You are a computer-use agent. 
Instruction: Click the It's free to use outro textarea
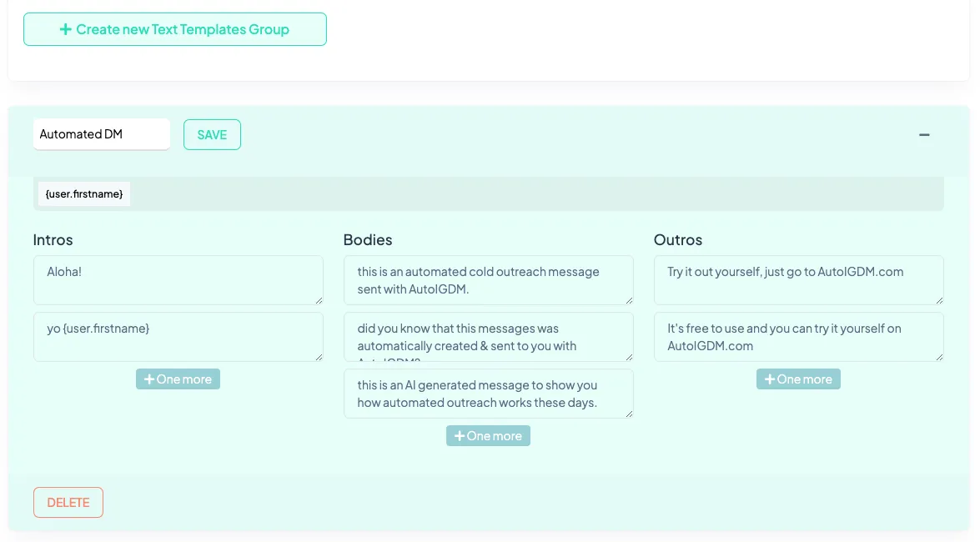798,336
